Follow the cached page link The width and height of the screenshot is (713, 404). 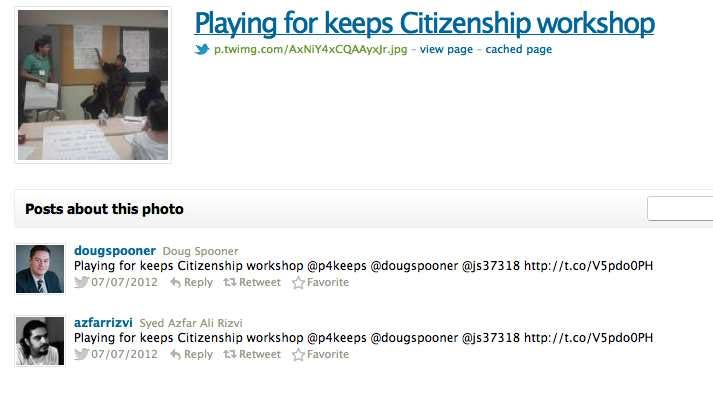coord(518,49)
